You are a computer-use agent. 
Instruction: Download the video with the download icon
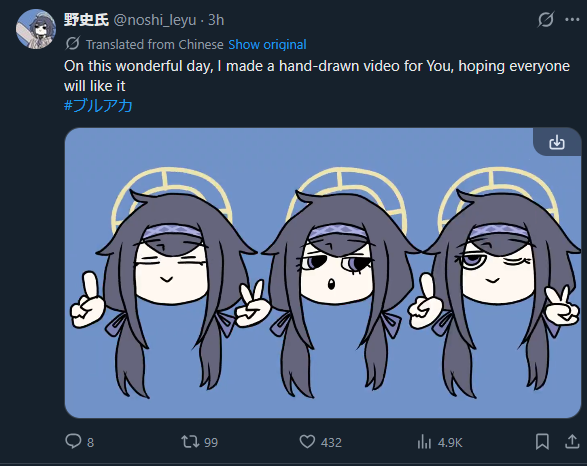(x=557, y=143)
